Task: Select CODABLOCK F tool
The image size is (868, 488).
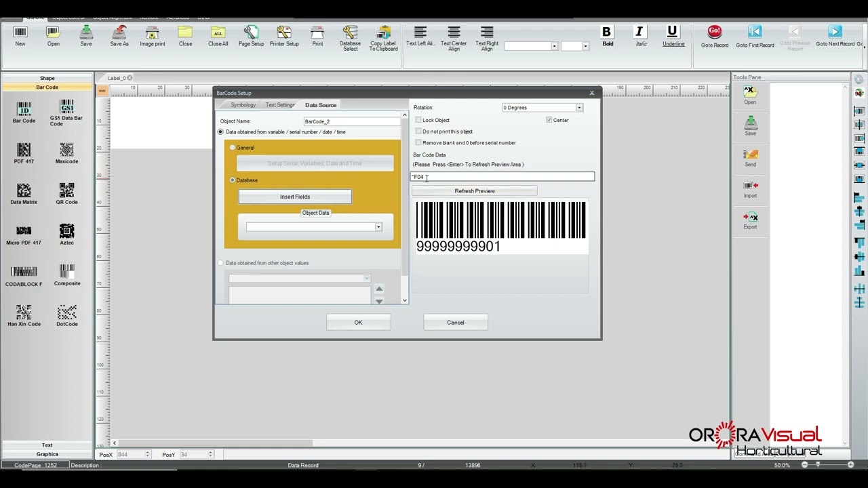Action: [x=24, y=276]
